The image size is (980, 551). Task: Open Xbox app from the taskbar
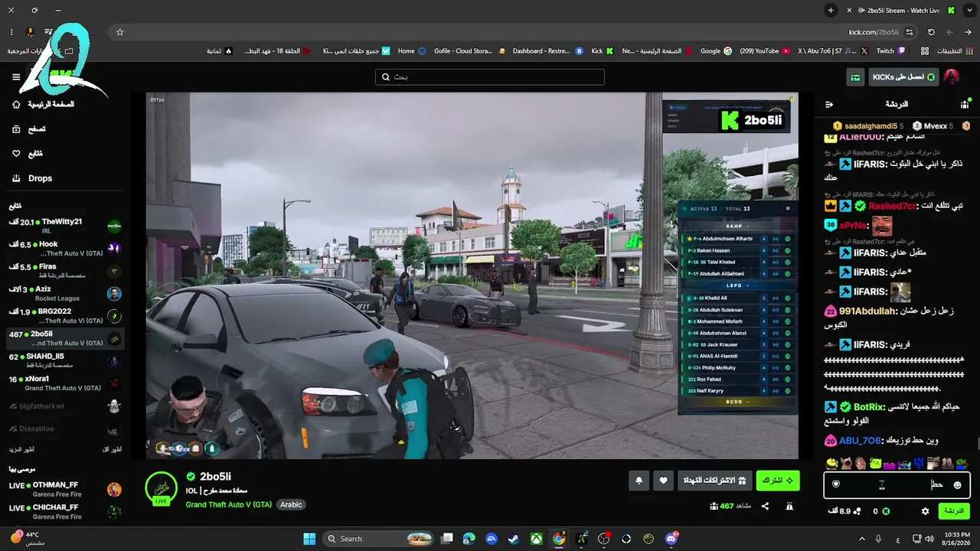pos(536,539)
